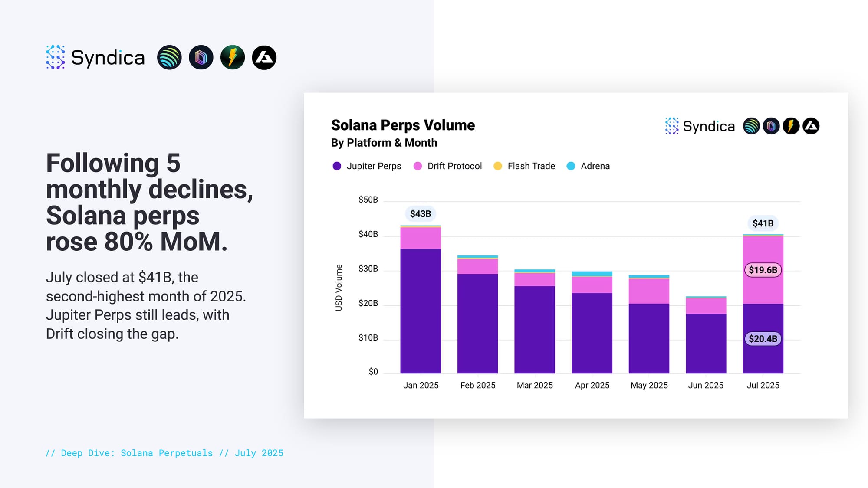
Task: Click the Flash Trade legend label
Action: [x=531, y=166]
